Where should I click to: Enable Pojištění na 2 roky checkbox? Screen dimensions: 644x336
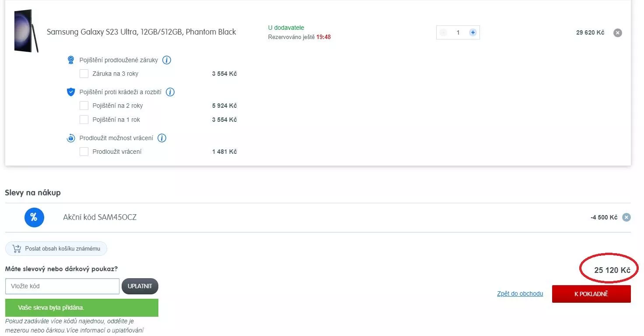point(84,106)
